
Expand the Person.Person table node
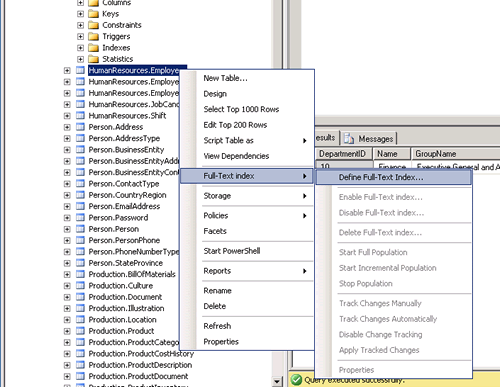point(67,229)
